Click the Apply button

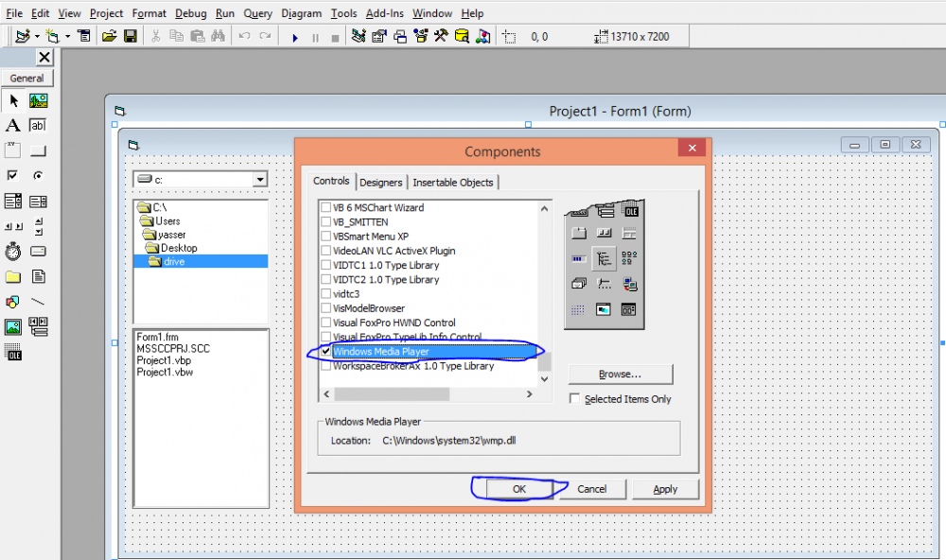pyautogui.click(x=665, y=489)
